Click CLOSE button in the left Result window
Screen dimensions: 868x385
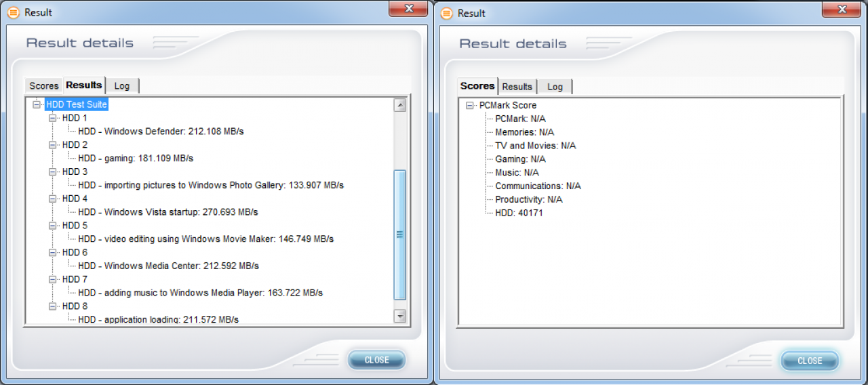[376, 360]
